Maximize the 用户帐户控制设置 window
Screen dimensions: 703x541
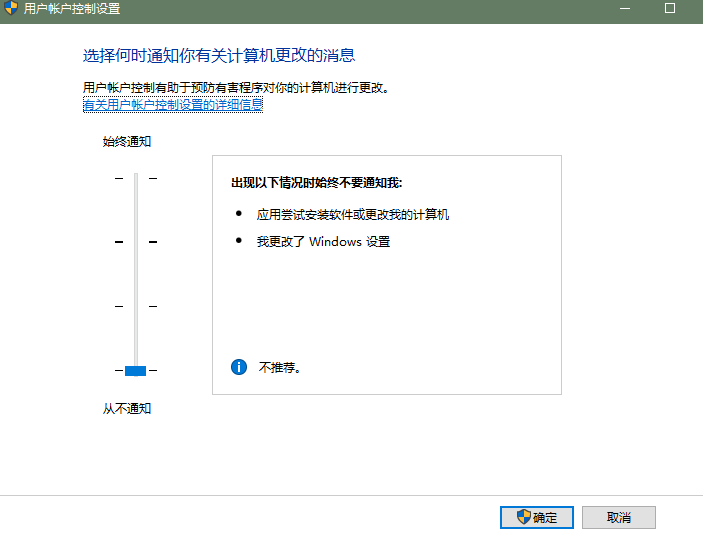tap(670, 8)
